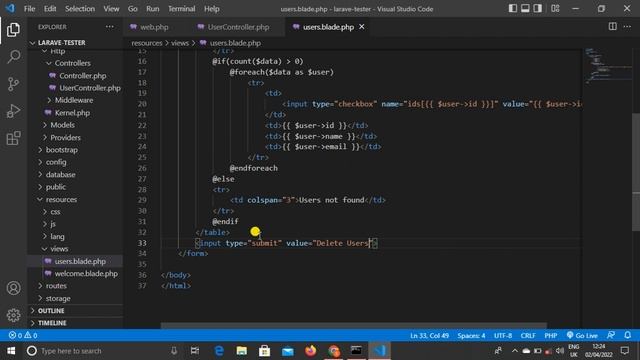
Task: Open welcome.blade.php in explorer
Action: [86, 273]
